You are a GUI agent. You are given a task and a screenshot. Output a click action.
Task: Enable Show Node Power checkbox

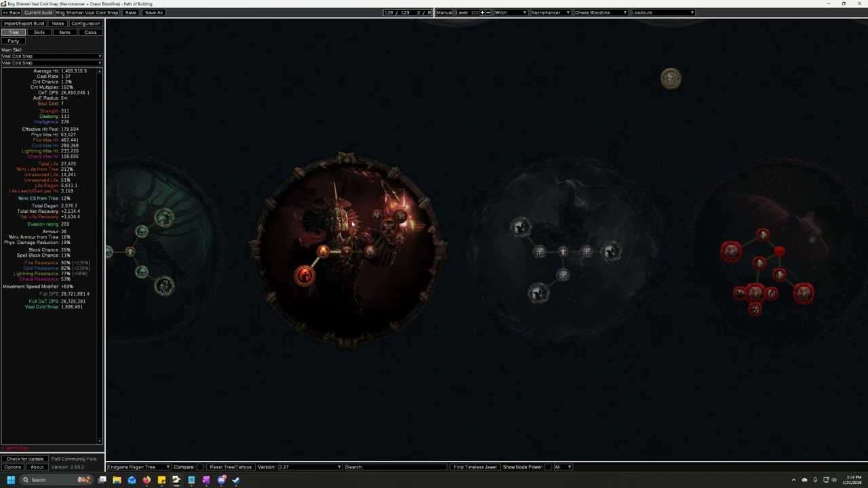[x=548, y=467]
